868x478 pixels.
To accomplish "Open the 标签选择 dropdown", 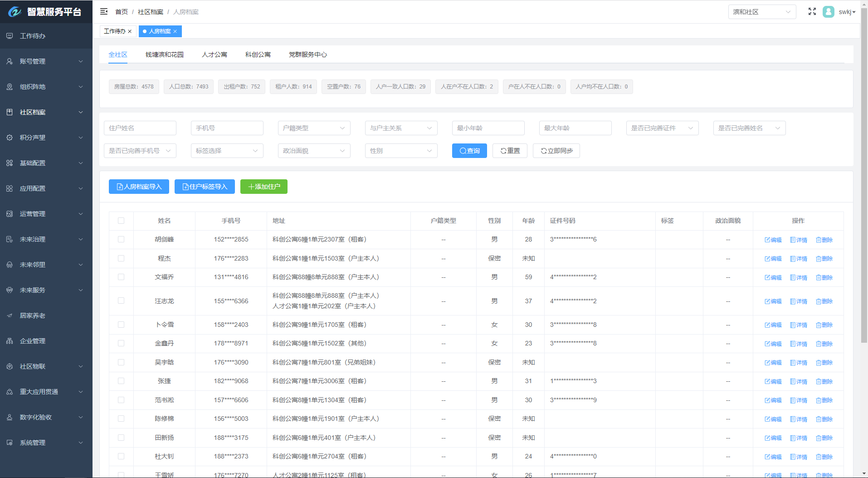I will click(x=227, y=151).
